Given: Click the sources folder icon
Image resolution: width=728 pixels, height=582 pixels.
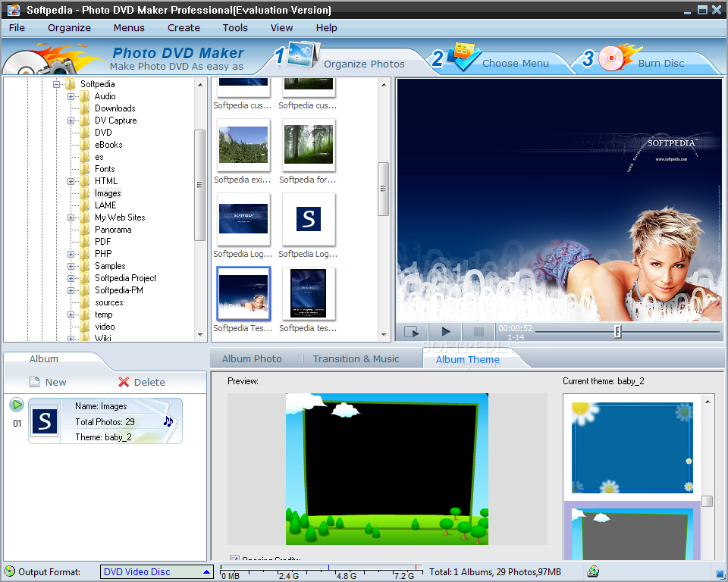Looking at the screenshot, I should [84, 302].
